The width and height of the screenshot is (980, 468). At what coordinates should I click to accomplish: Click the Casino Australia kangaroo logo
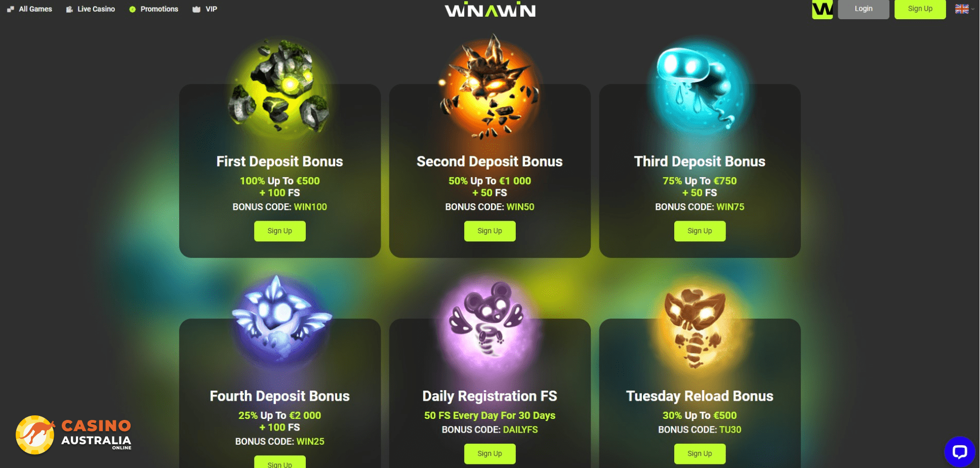click(x=74, y=435)
